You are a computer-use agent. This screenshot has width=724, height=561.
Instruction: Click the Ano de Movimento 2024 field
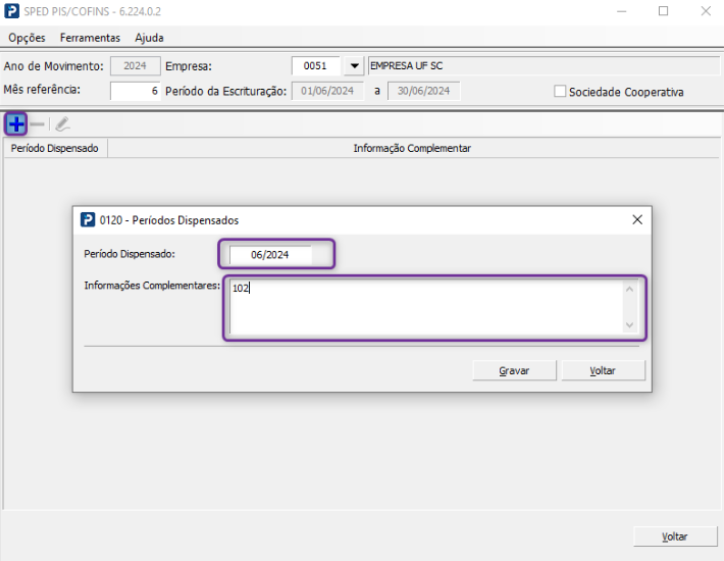135,66
